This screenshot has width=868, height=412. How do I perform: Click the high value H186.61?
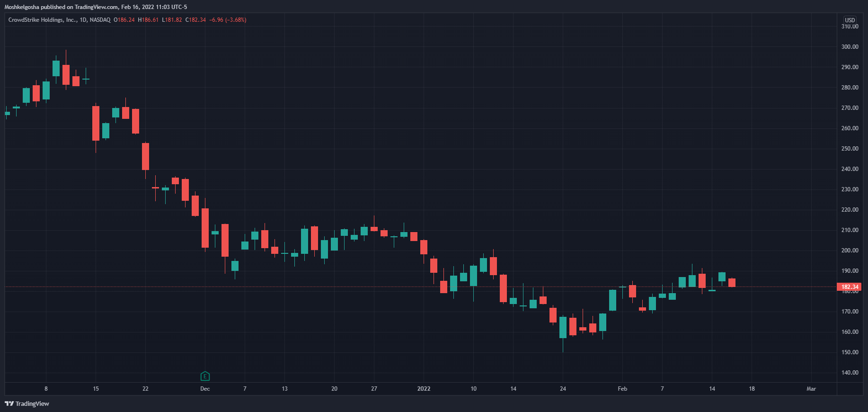[x=148, y=20]
